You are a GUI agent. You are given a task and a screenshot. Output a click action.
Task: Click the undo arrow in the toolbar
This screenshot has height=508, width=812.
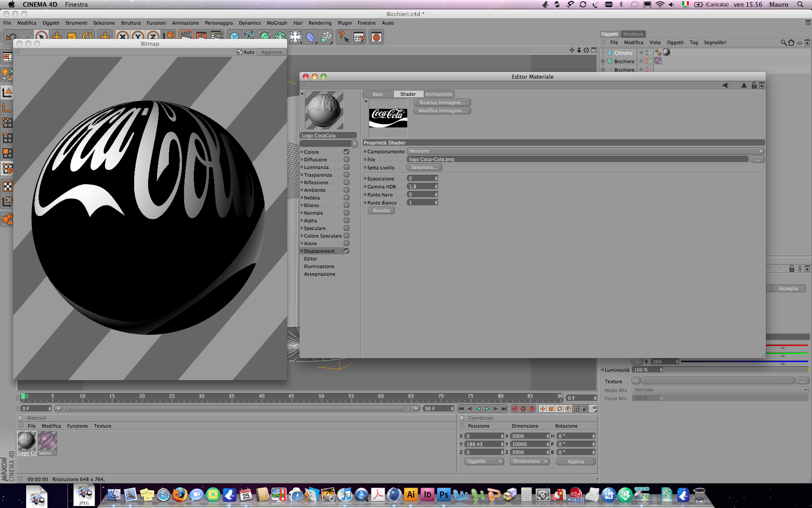[11, 37]
